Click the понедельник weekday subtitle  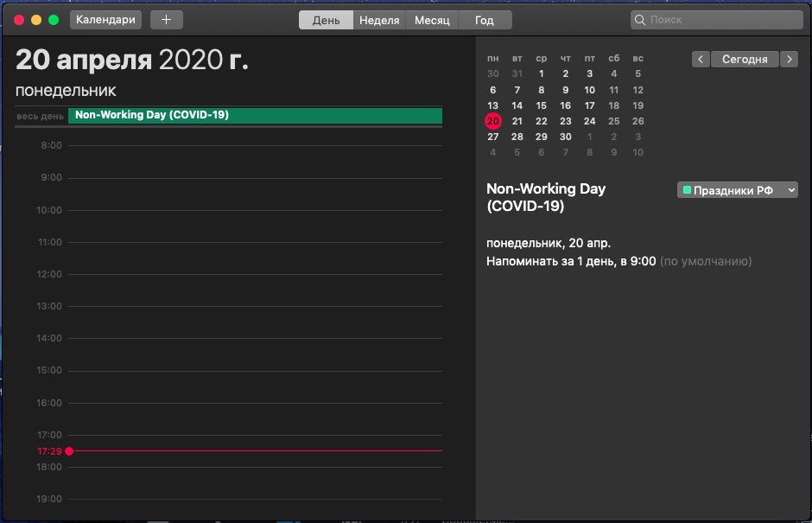66,91
